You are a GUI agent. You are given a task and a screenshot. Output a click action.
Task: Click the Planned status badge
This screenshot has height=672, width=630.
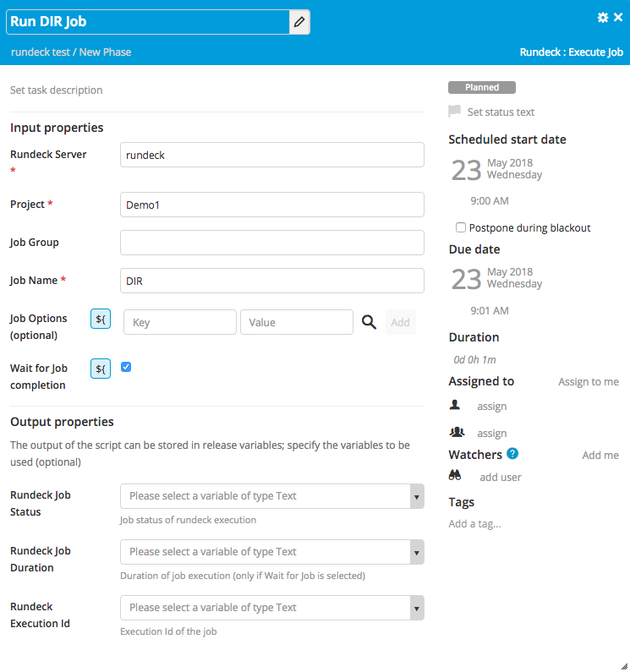482,87
